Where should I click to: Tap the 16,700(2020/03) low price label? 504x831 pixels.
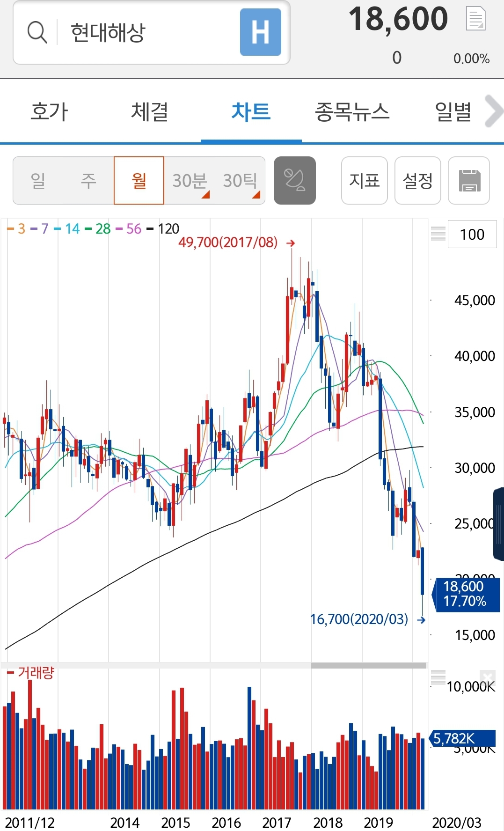[x=359, y=619]
